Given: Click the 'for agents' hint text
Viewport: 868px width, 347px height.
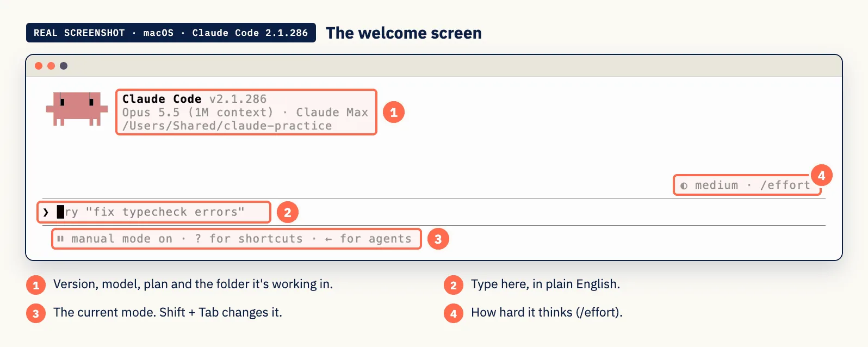Looking at the screenshot, I should pos(376,239).
